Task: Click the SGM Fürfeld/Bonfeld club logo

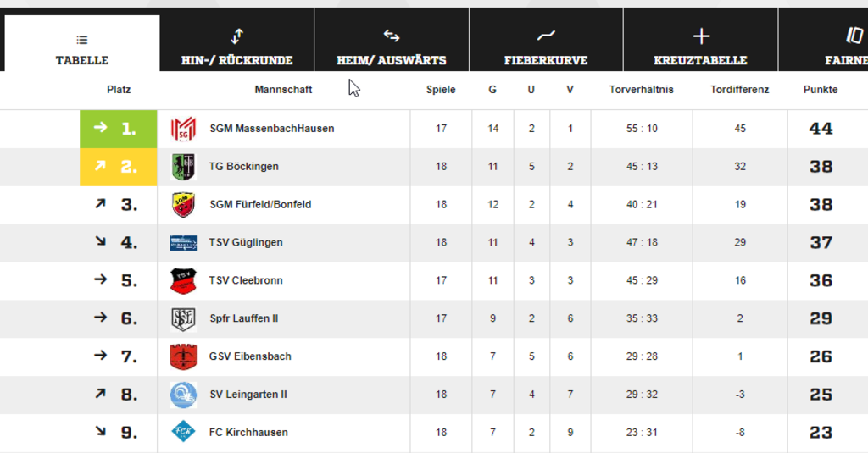Action: click(x=183, y=205)
